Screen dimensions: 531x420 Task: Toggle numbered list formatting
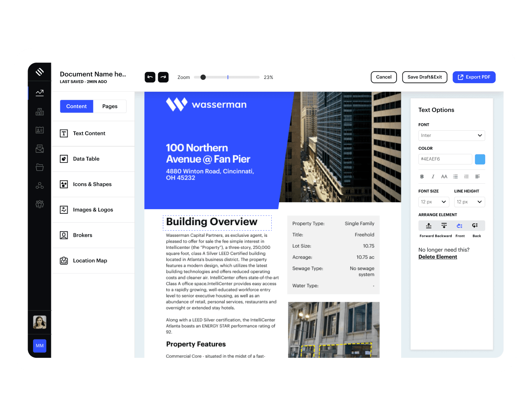pos(466,177)
